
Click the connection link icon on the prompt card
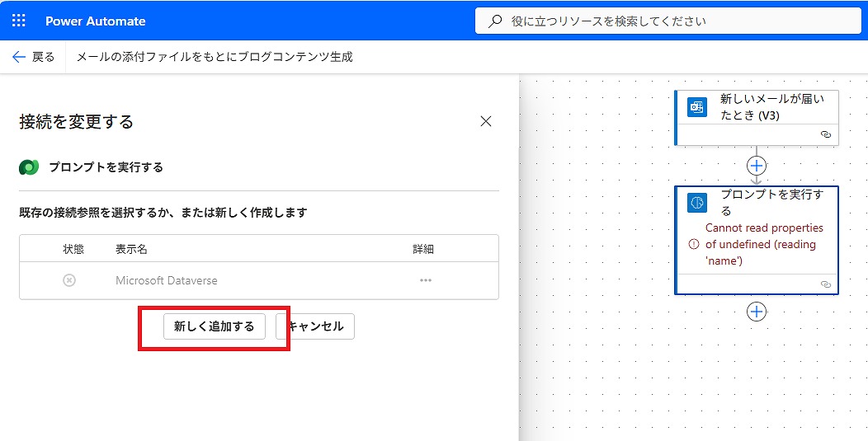[825, 284]
